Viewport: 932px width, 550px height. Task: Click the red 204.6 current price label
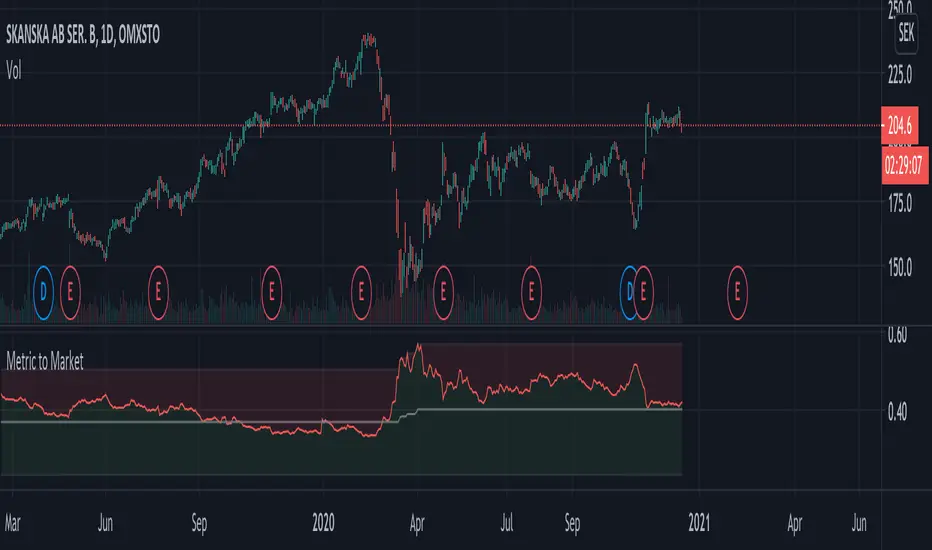pyautogui.click(x=899, y=125)
